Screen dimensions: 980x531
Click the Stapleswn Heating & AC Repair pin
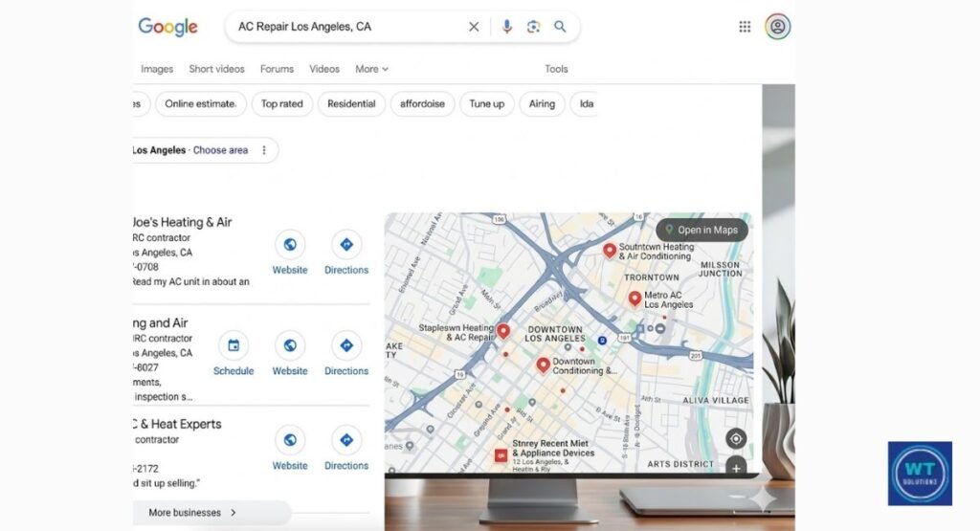tap(503, 331)
